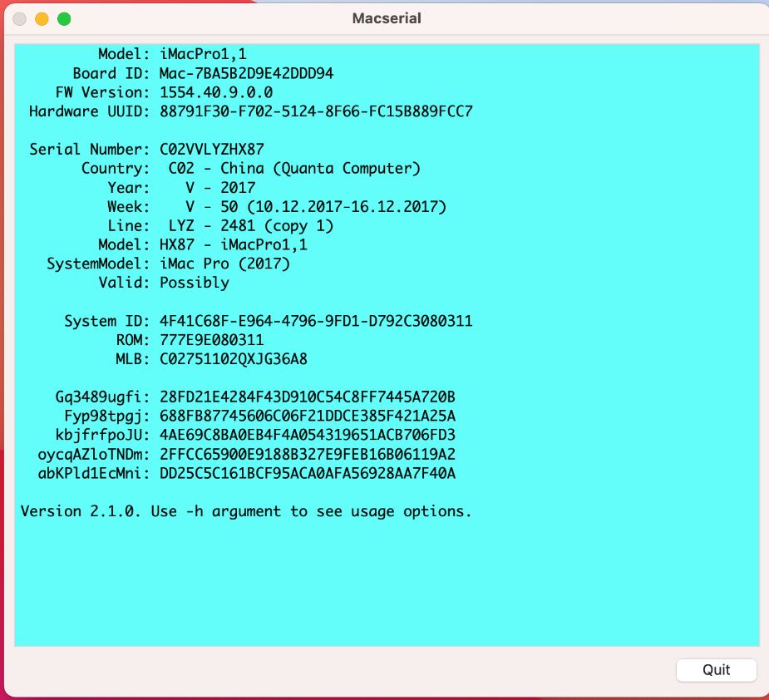769x700 pixels.
Task: Click the gray close window button
Action: (x=20, y=19)
